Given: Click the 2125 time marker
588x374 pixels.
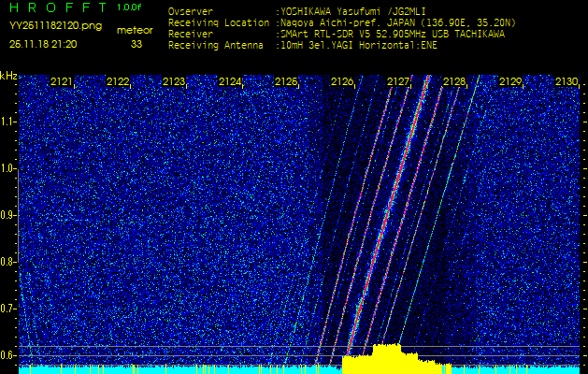Looking at the screenshot, I should [286, 82].
